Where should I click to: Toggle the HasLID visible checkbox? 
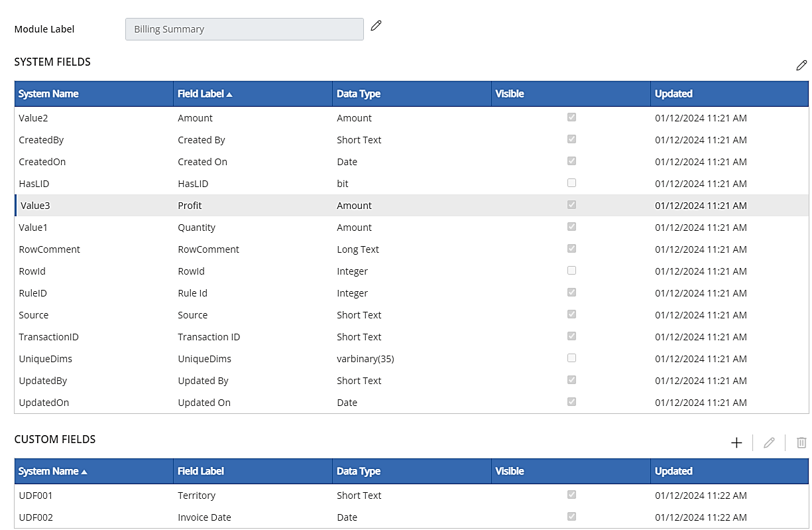(571, 182)
